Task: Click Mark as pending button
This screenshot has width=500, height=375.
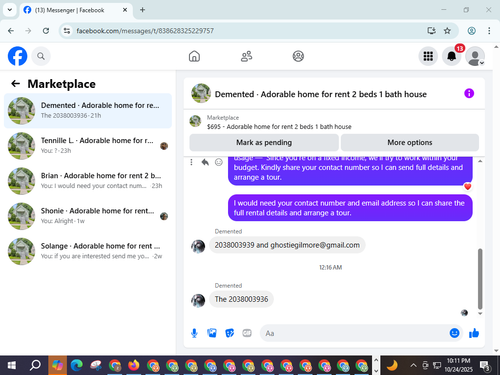Action: tap(264, 142)
